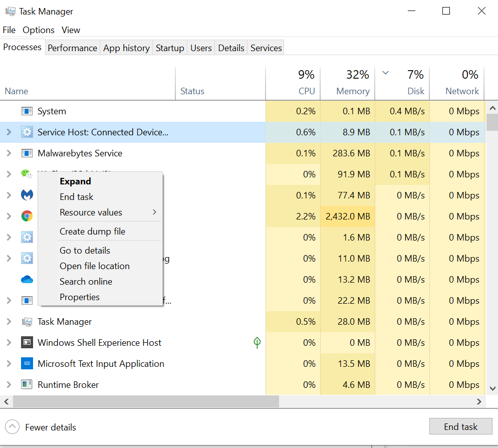The height and width of the screenshot is (448, 498).
Task: Click the Service Host gear icon
Action: pyautogui.click(x=27, y=132)
